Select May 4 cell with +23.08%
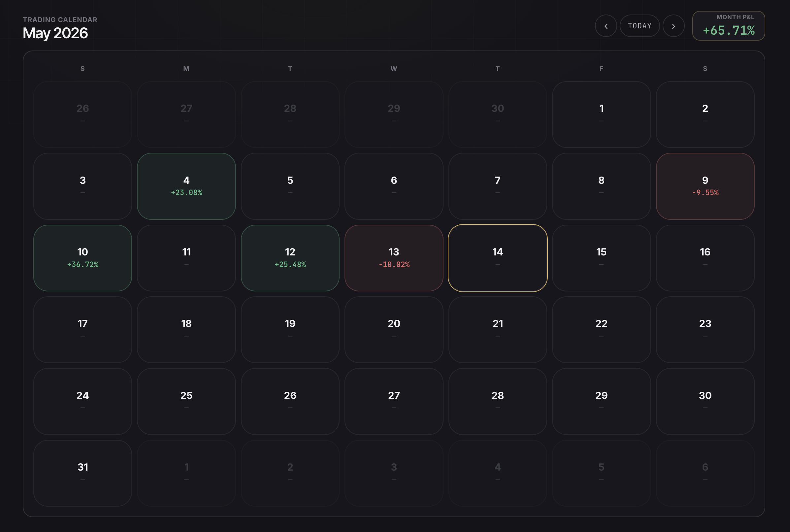The height and width of the screenshot is (532, 790). click(x=186, y=186)
